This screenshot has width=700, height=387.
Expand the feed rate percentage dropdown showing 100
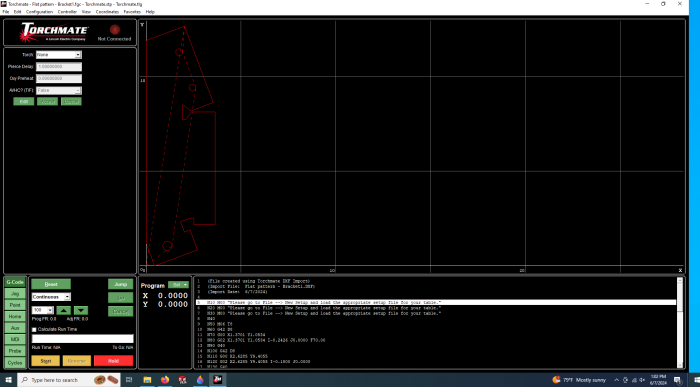tap(50, 310)
